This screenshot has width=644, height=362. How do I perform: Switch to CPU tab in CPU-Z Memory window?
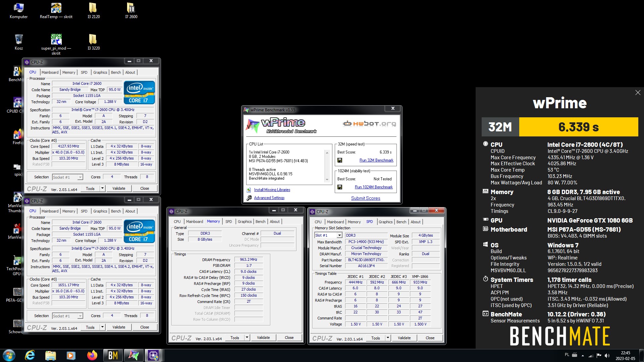(177, 222)
